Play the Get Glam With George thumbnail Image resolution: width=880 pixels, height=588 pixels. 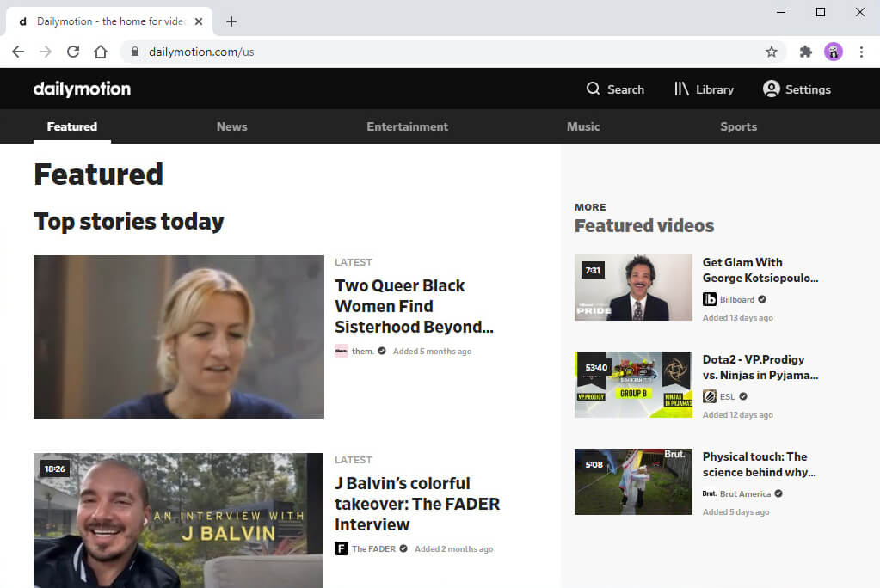coord(633,288)
